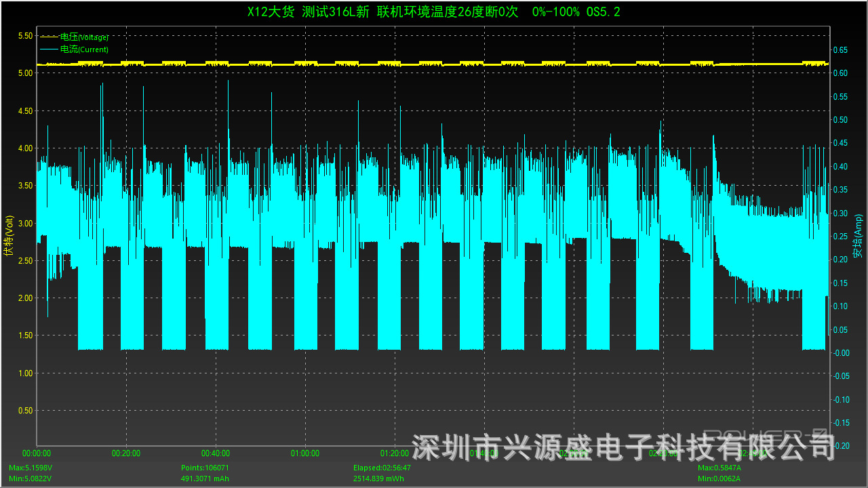Click the Min:5.0822V voltage readout
This screenshot has width=868, height=488.
pos(30,479)
